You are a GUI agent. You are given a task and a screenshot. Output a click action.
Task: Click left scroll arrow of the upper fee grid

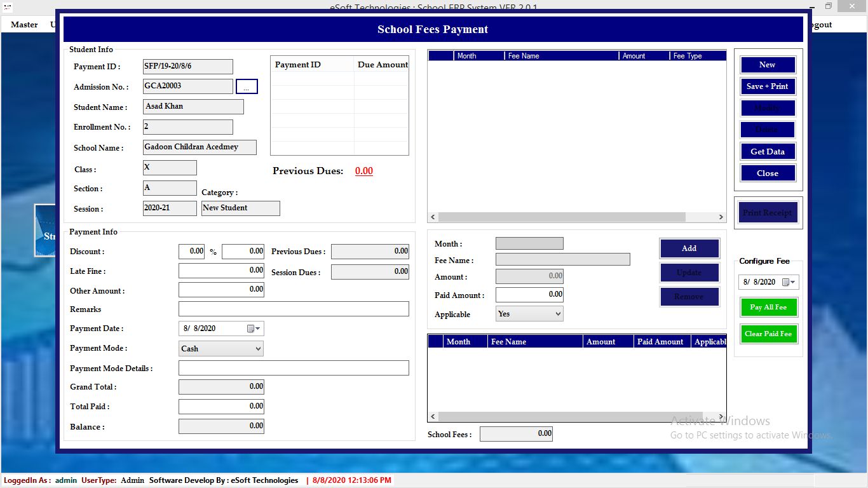click(433, 217)
